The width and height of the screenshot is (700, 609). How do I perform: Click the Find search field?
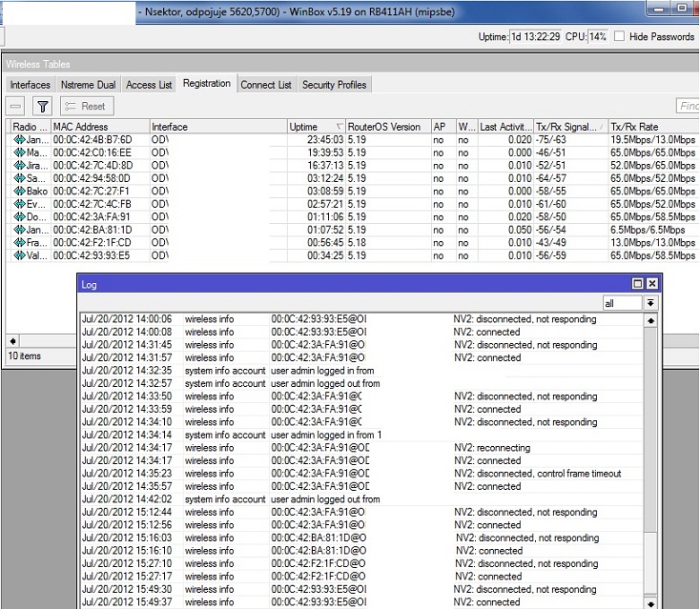pos(688,106)
